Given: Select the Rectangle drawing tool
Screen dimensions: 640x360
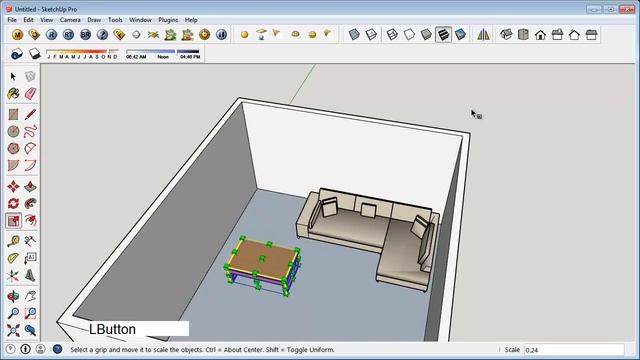Looking at the screenshot, I should pos(13,114).
